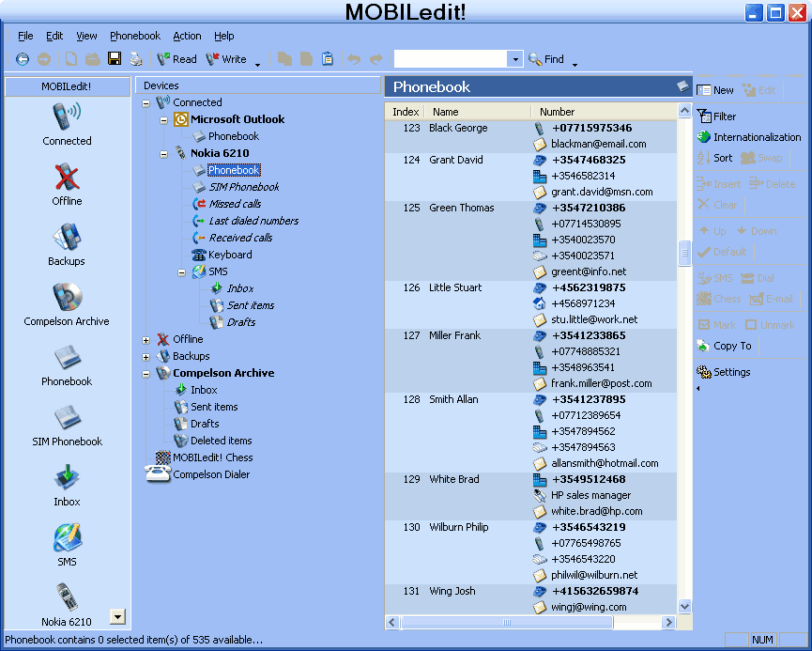Click in the search text field
Viewport: 812px width, 651px height.
click(451, 59)
